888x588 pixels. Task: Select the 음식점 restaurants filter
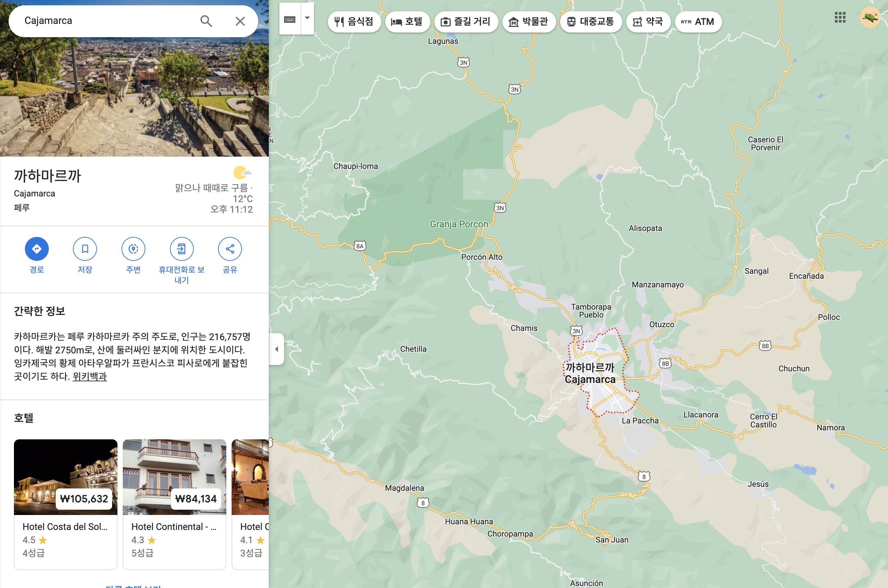point(354,22)
